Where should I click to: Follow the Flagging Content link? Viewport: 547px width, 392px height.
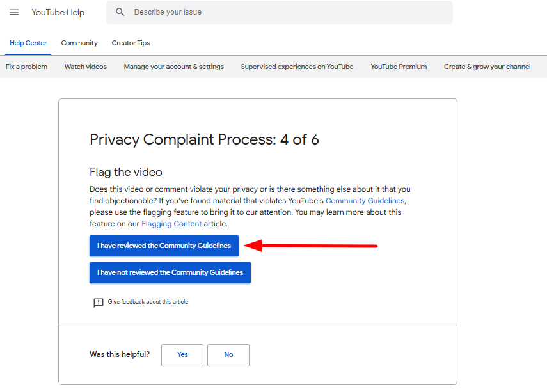coord(171,224)
